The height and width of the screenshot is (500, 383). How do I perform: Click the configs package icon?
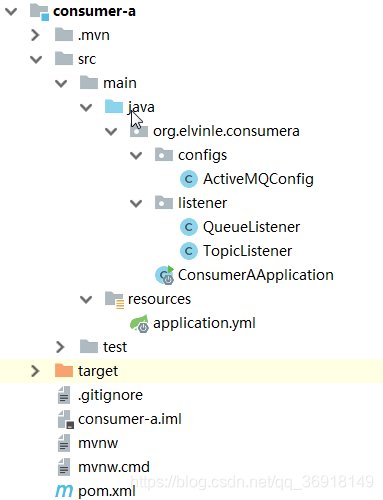click(164, 155)
